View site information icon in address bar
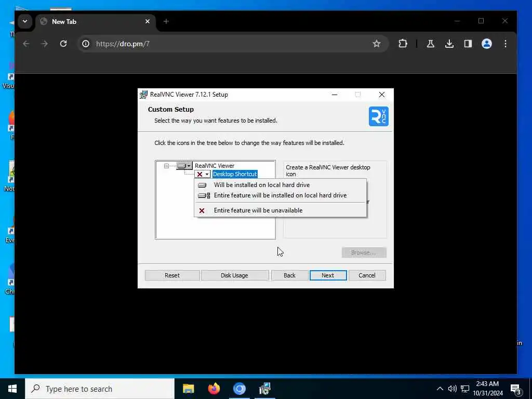 (86, 44)
